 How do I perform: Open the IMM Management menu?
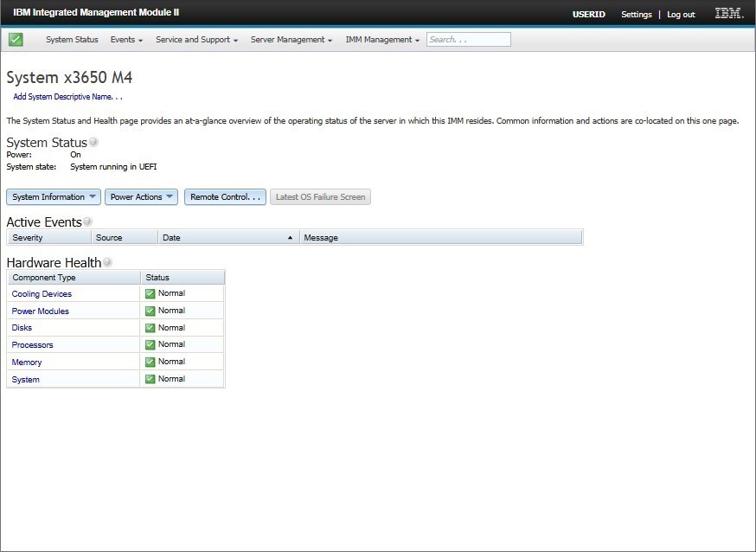pos(381,40)
